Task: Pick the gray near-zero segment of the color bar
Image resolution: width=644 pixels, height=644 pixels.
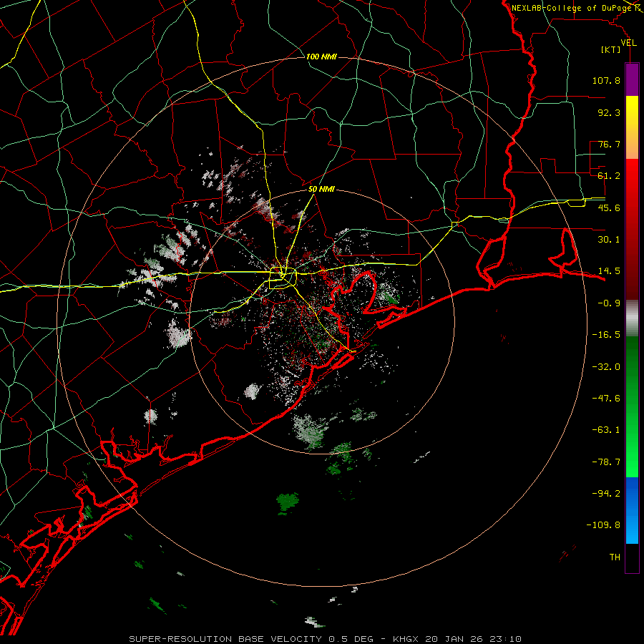Action: [x=632, y=318]
